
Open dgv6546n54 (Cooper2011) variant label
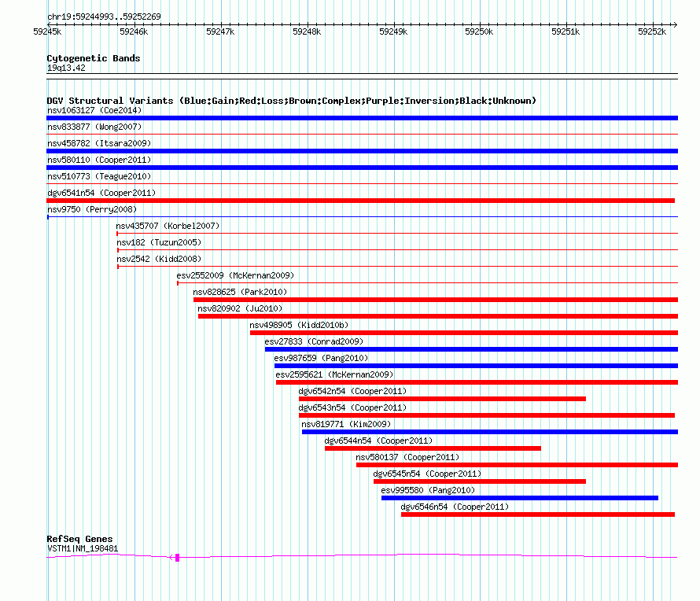click(x=455, y=507)
